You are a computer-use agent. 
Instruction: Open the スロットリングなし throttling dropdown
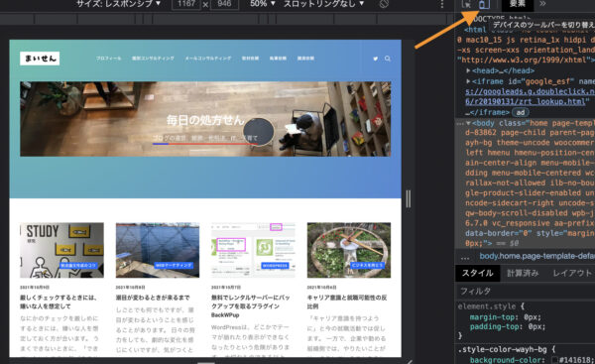point(323,4)
